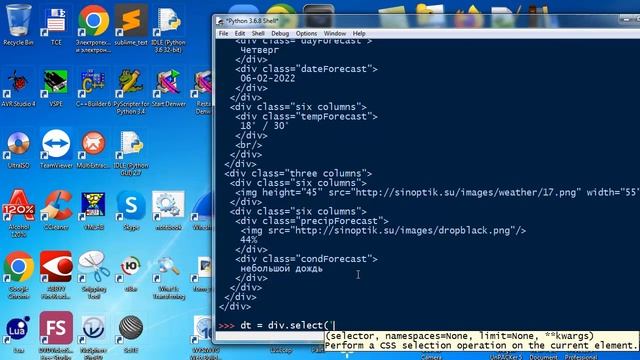The height and width of the screenshot is (360, 640).
Task: Select the VMLAB desktop shortcut
Action: pyautogui.click(x=93, y=210)
